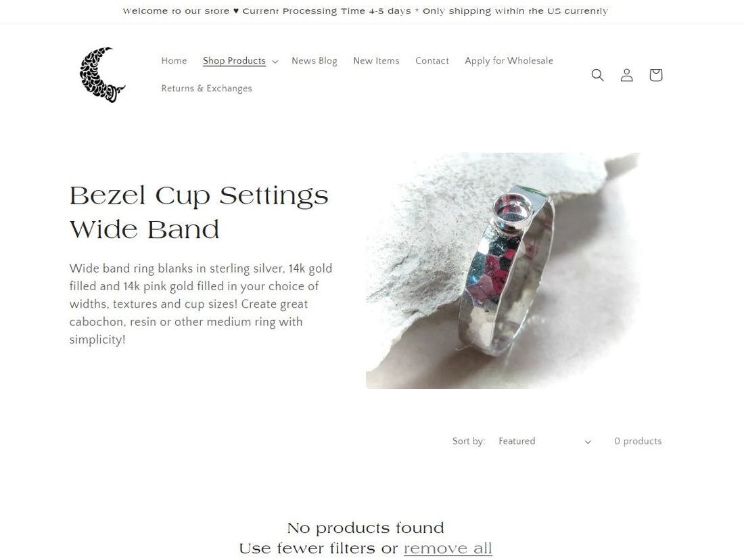Open Returns & Exchanges page

pos(206,89)
